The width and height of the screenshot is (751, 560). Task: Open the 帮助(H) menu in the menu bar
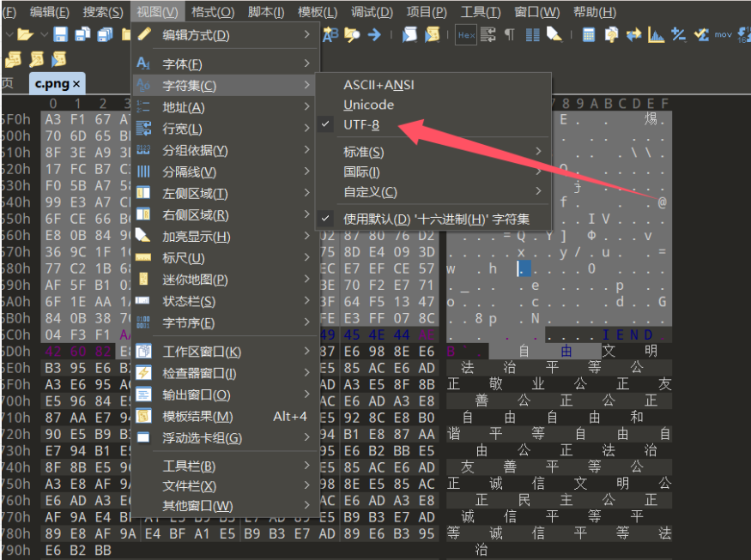point(595,12)
